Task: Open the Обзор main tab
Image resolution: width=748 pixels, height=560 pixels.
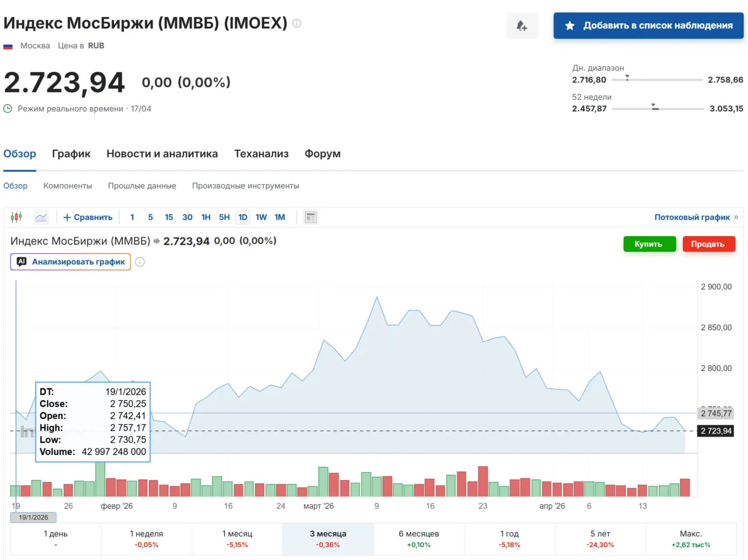Action: point(19,154)
